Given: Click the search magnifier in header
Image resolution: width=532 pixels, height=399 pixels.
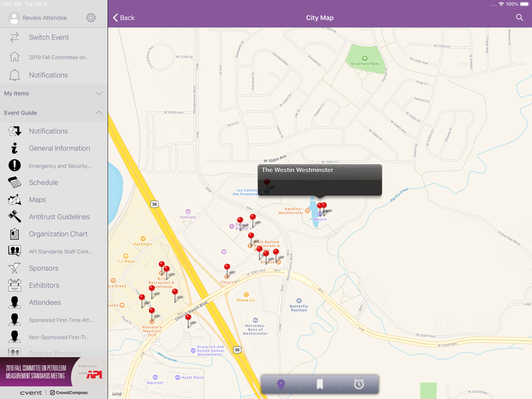Looking at the screenshot, I should (x=519, y=18).
